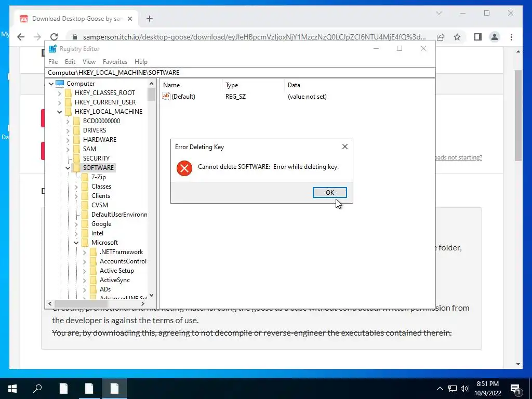Click the browser URL address bar

point(254,37)
